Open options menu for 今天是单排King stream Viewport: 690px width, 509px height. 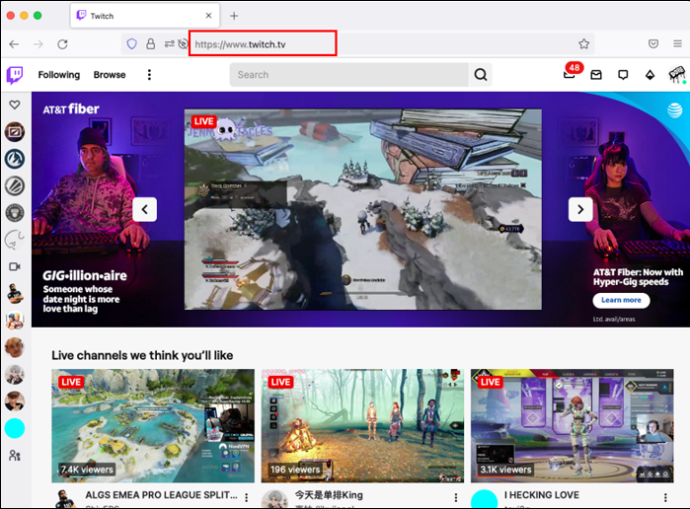pyautogui.click(x=456, y=498)
